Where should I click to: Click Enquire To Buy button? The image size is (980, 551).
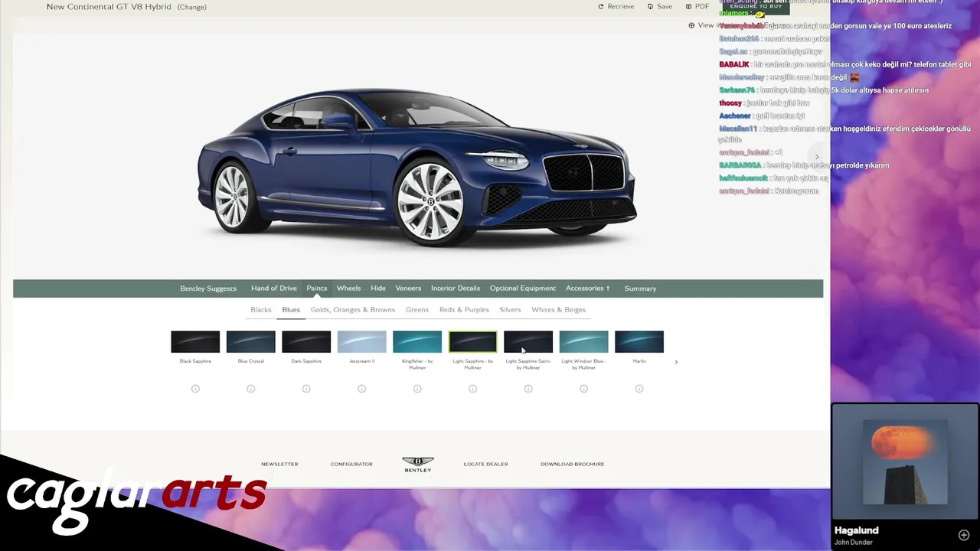(756, 6)
